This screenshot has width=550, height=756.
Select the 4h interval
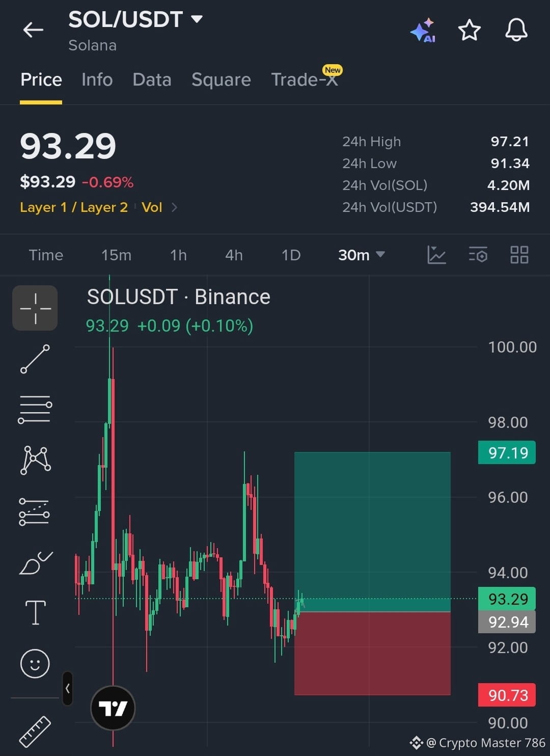point(234,255)
